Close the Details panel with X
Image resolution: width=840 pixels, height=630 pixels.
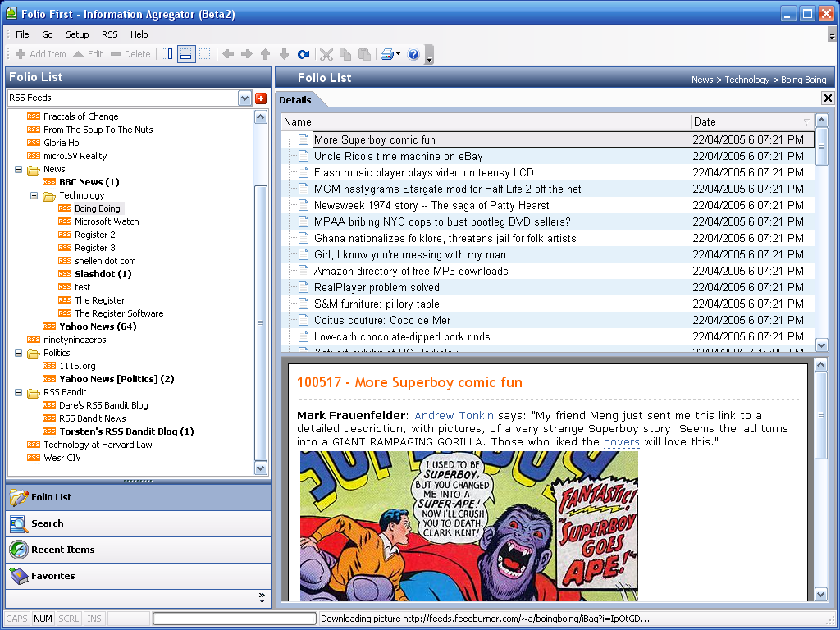pyautogui.click(x=828, y=98)
